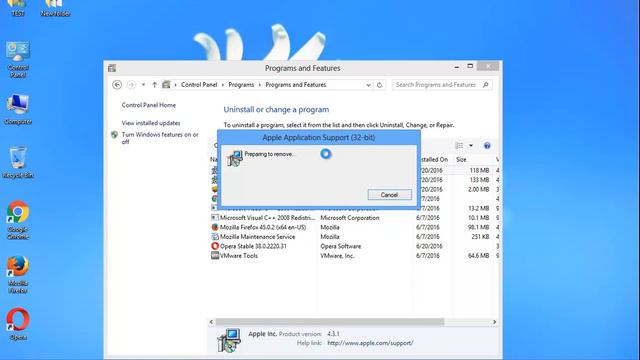
Task: Launch Google Chrome desktop shortcut
Action: pos(18,220)
